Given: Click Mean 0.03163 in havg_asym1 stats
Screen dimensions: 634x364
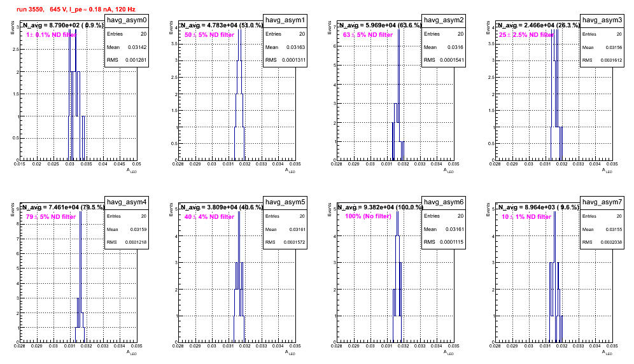Looking at the screenshot, I should pyautogui.click(x=285, y=47).
